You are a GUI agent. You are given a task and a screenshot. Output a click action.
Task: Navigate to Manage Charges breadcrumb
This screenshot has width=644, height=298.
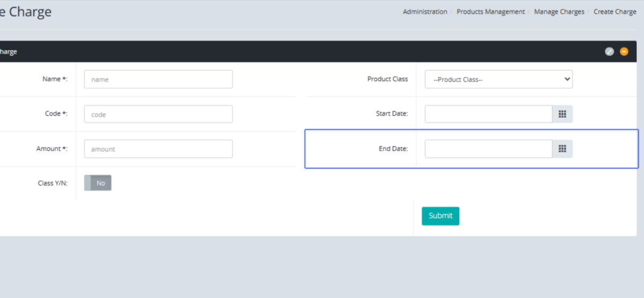(559, 12)
